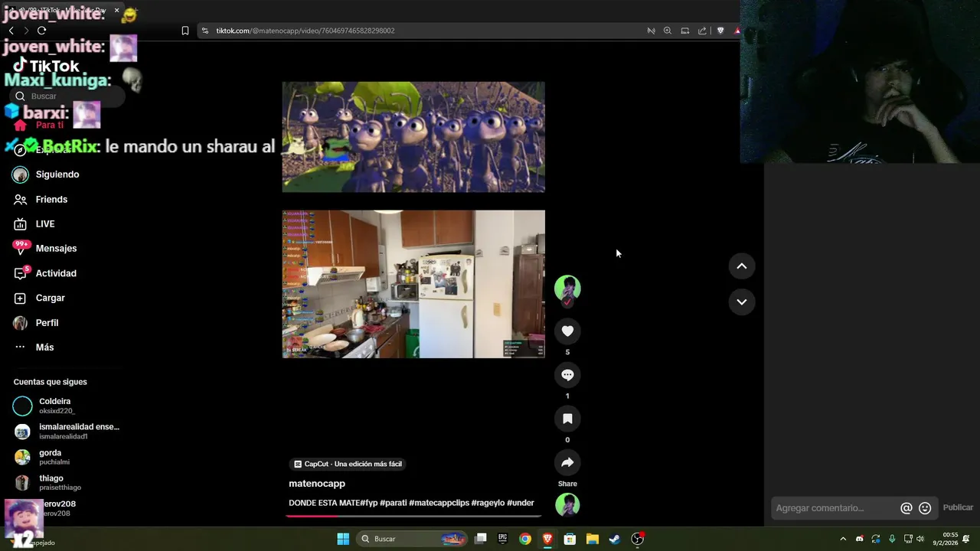Click the #rageylo hashtag
The width and height of the screenshot is (980, 551).
[x=488, y=503]
